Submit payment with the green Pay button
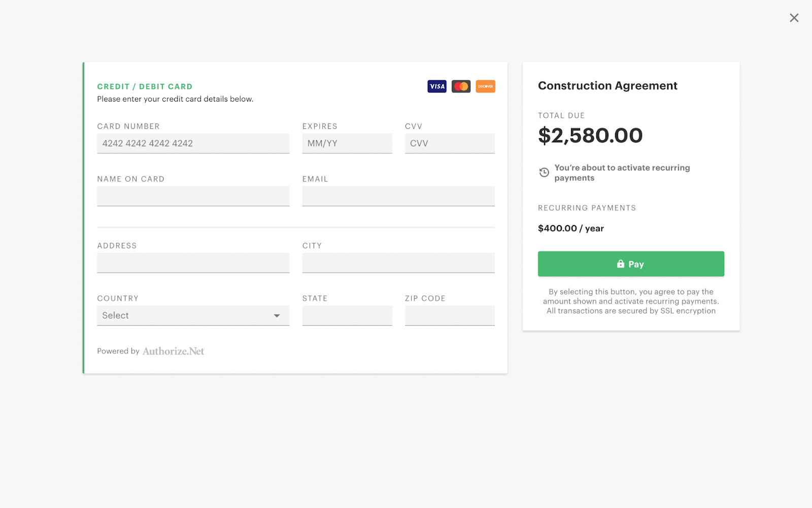This screenshot has height=508, width=812. (x=631, y=264)
